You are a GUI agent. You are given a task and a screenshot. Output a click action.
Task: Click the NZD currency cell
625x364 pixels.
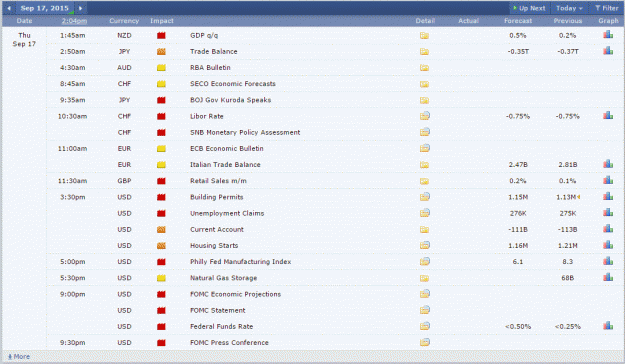point(124,35)
